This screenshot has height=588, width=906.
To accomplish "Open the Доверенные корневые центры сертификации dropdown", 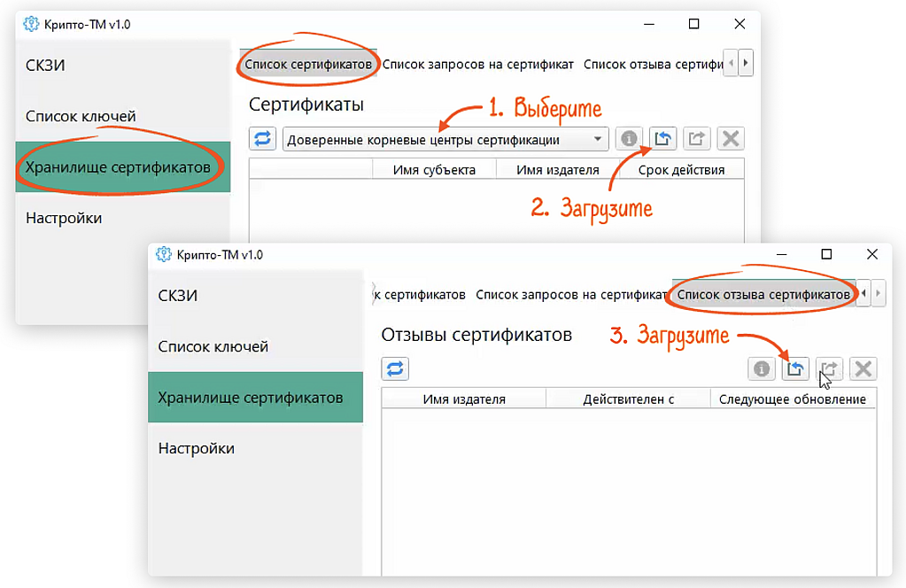I will point(445,140).
